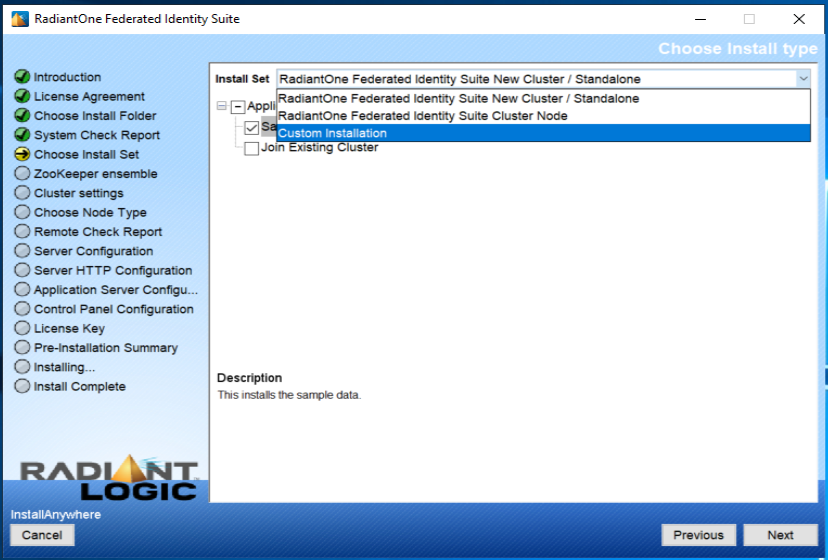This screenshot has width=828, height=560.
Task: Click the step circle beside Server HTTP Configuration
Action: click(x=22, y=270)
